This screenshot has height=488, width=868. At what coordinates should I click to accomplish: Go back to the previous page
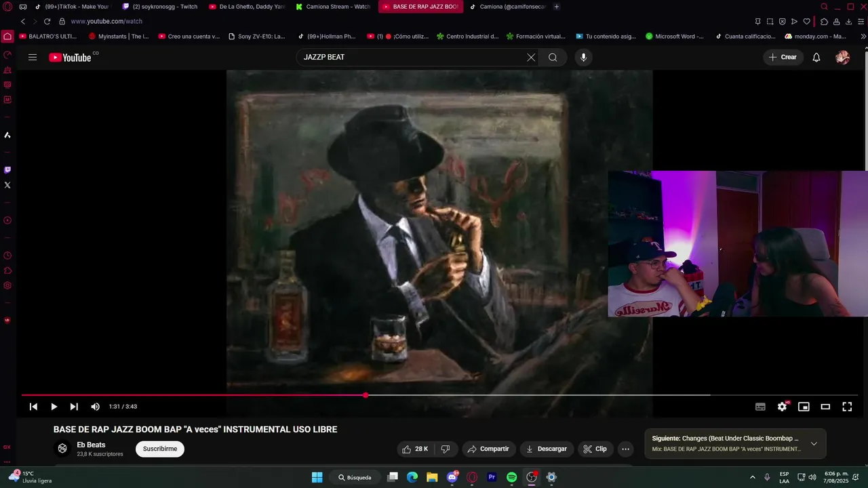pyautogui.click(x=23, y=22)
